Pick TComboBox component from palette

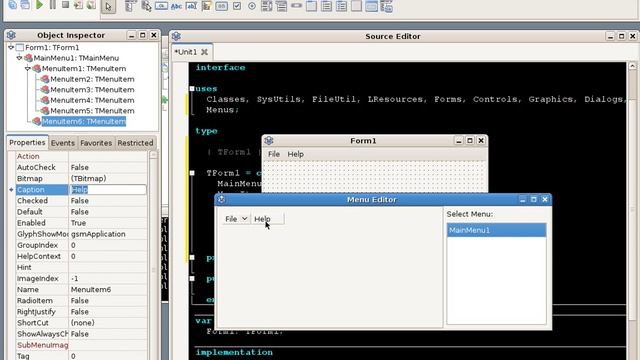pyautogui.click(x=281, y=6)
